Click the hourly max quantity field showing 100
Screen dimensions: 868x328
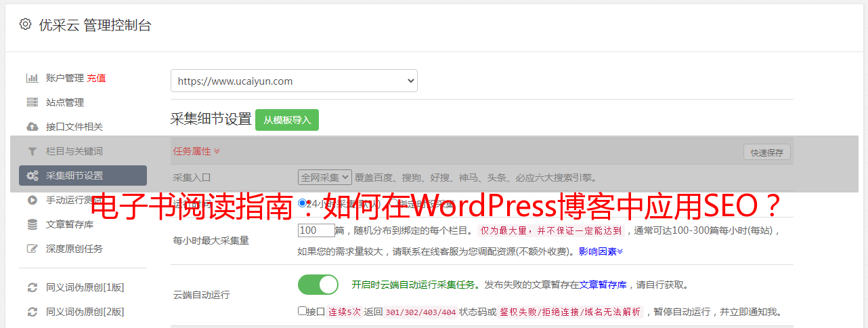point(316,230)
